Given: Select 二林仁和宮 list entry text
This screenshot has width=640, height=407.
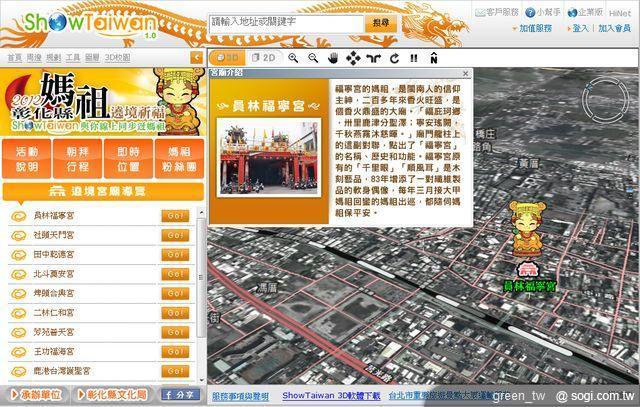Looking at the screenshot, I should [54, 313].
